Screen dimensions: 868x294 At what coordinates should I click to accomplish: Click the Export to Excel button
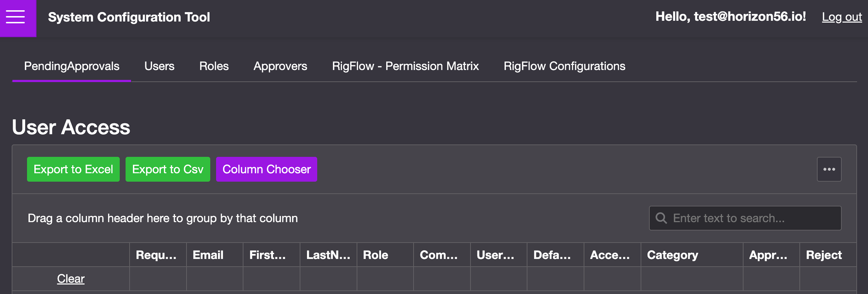point(73,169)
